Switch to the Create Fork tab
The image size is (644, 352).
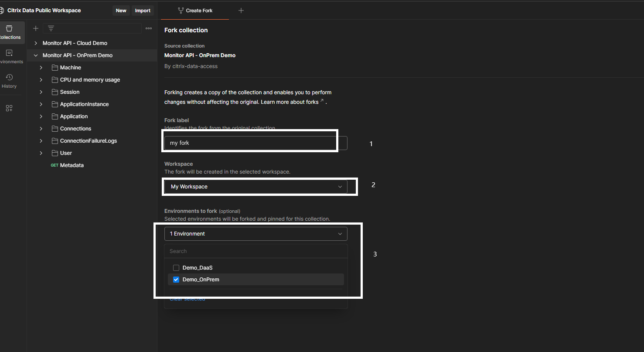[195, 10]
